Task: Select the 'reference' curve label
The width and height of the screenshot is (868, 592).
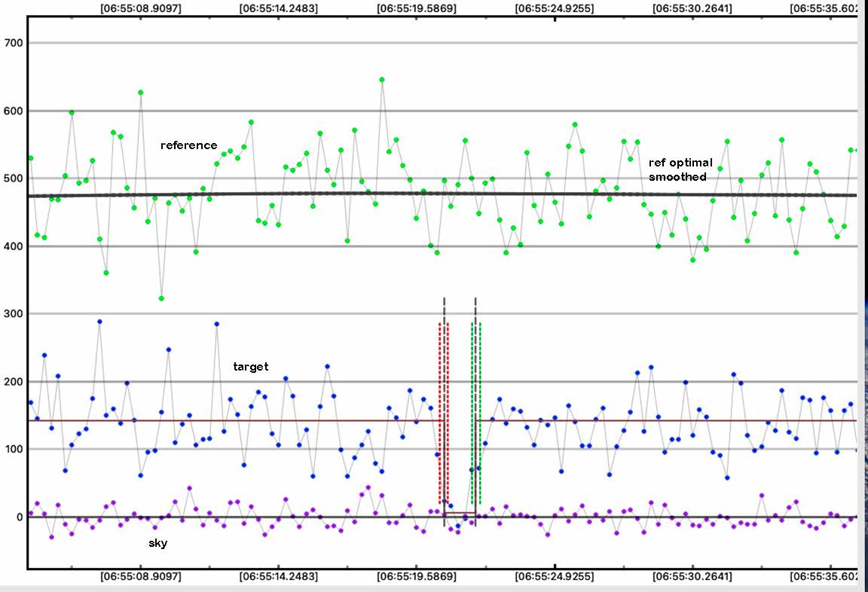Action: click(x=188, y=145)
